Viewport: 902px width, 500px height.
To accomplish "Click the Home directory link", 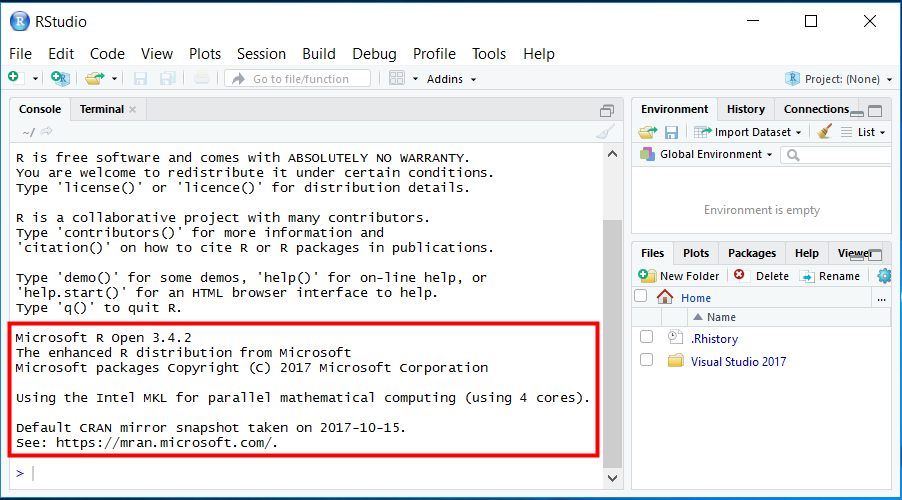I will pos(695,298).
